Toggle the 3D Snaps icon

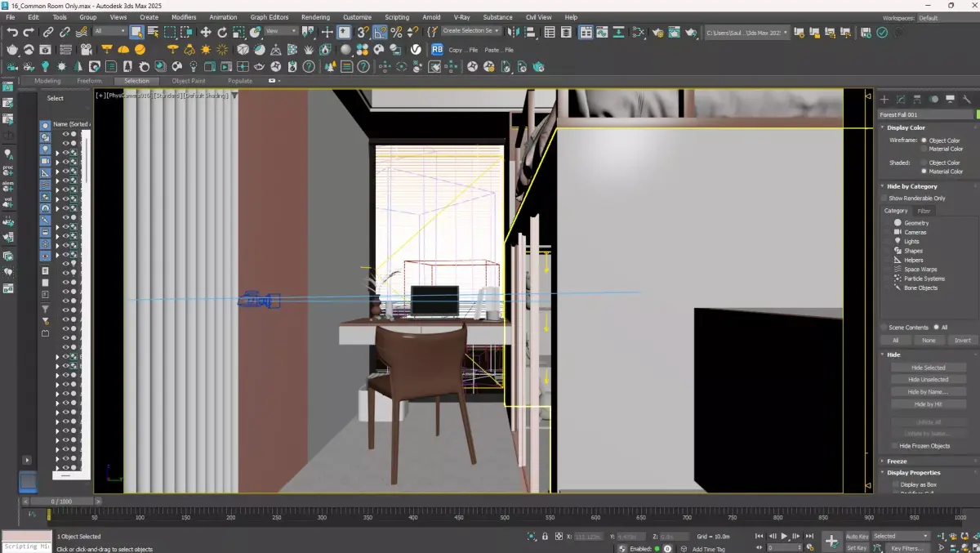point(363,32)
